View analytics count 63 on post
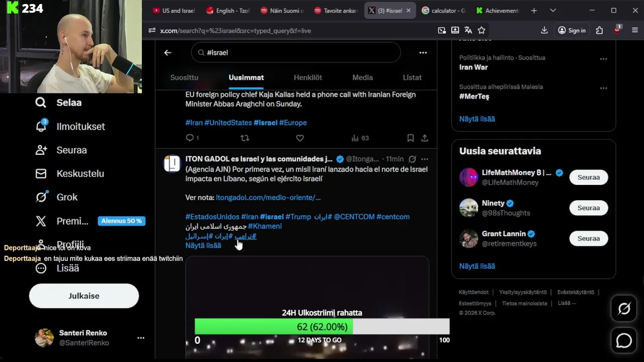Screen dimensions: 644x362 pyautogui.click(x=360, y=138)
